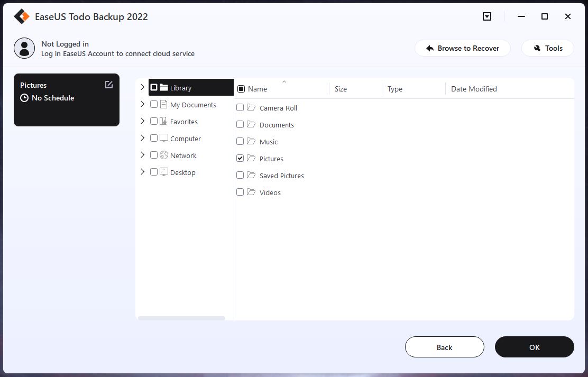The width and height of the screenshot is (588, 377).
Task: Select the Videos folder name
Action: (270, 192)
